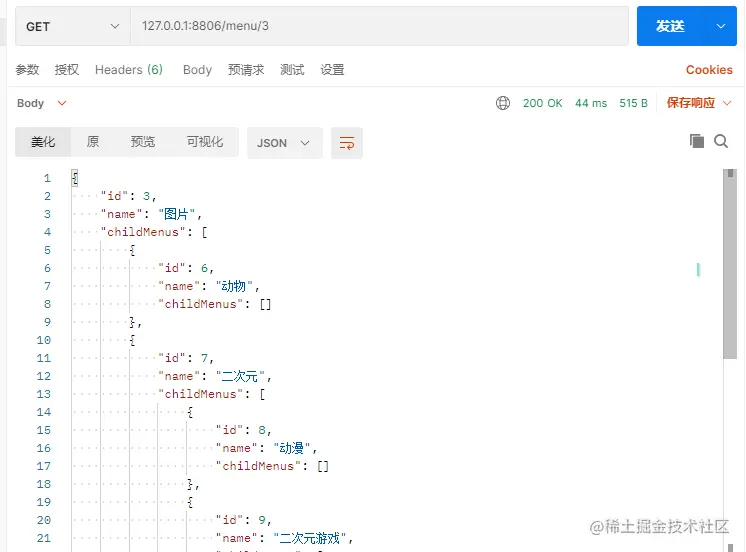Click the "name": "二次元" line
The height and width of the screenshot is (552, 746).
click(215, 376)
